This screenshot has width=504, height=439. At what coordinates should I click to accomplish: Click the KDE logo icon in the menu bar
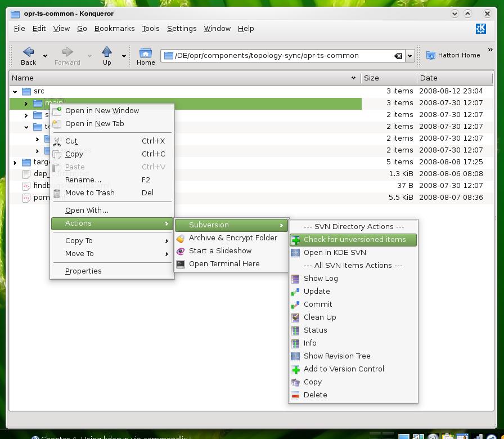[x=480, y=29]
